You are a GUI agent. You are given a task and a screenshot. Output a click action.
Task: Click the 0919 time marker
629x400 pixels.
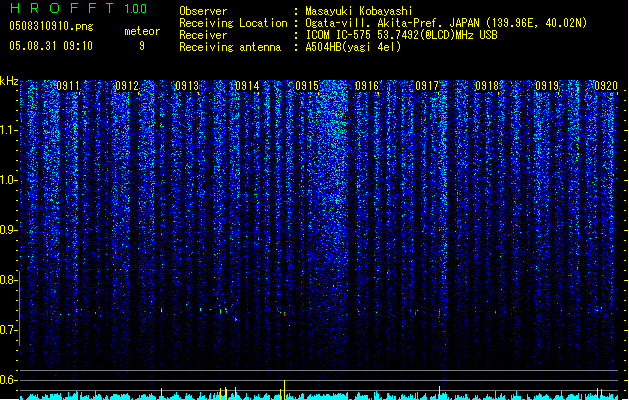[x=547, y=86]
